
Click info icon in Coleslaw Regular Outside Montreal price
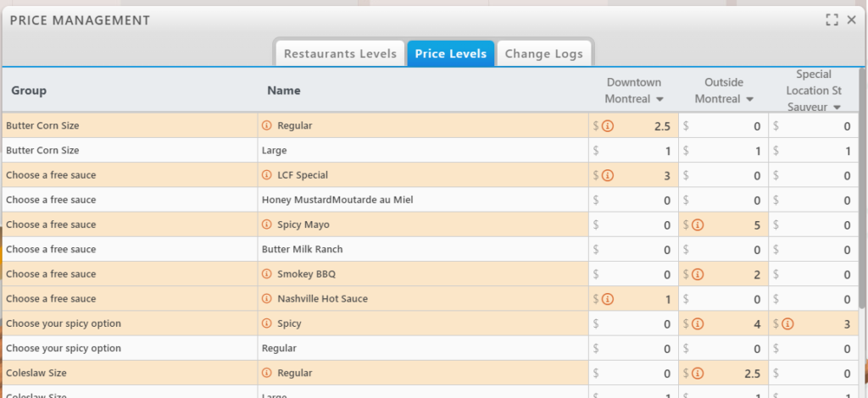698,373
